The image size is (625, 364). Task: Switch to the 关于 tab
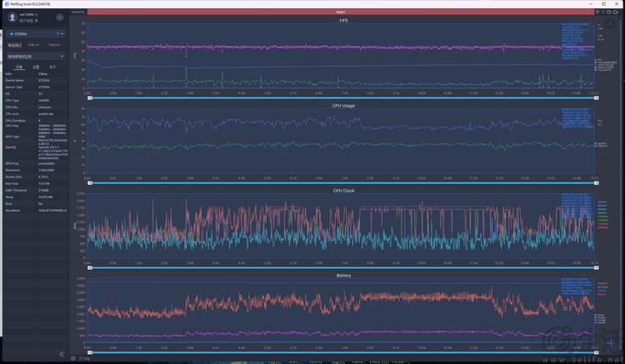point(52,67)
